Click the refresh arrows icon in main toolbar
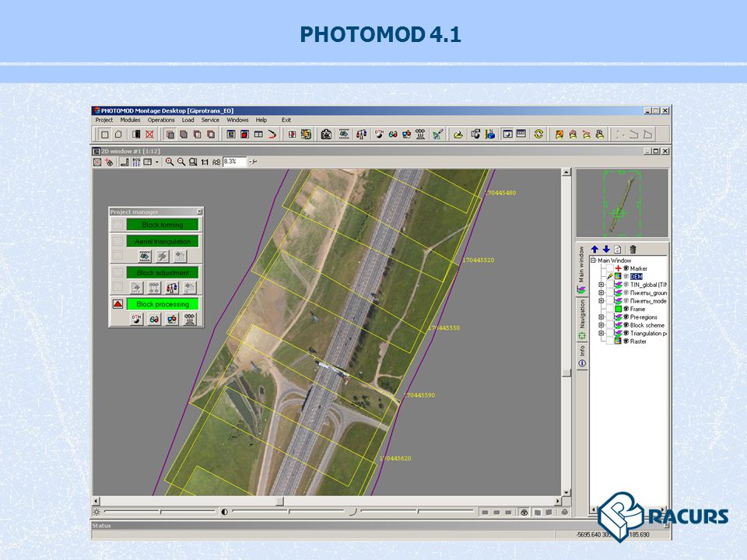The height and width of the screenshot is (560, 747). click(x=538, y=135)
